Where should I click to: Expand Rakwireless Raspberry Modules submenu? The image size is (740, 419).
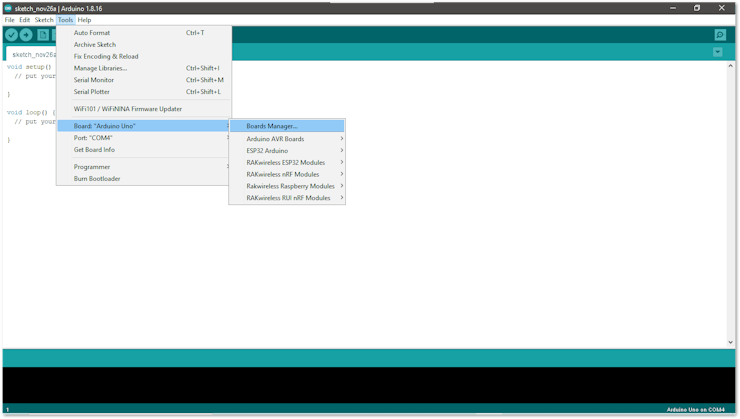(x=287, y=186)
